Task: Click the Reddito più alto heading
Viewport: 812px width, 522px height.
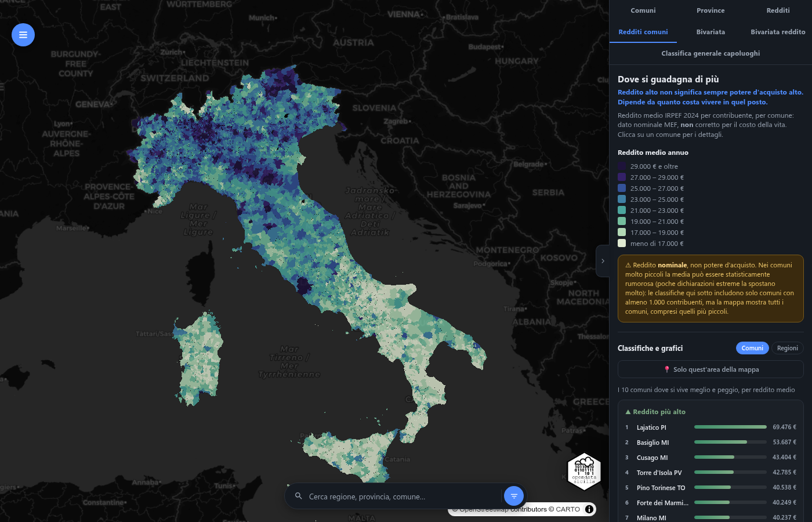Action: [x=659, y=412]
